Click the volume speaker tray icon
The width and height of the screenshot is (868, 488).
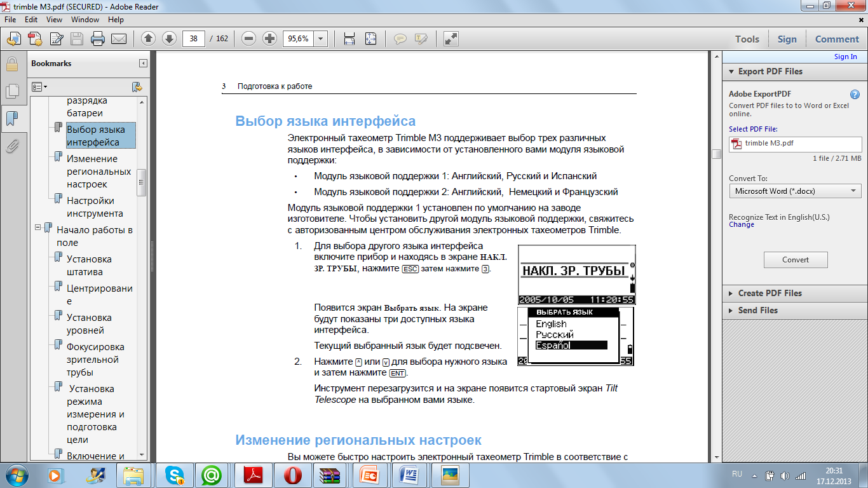[785, 475]
